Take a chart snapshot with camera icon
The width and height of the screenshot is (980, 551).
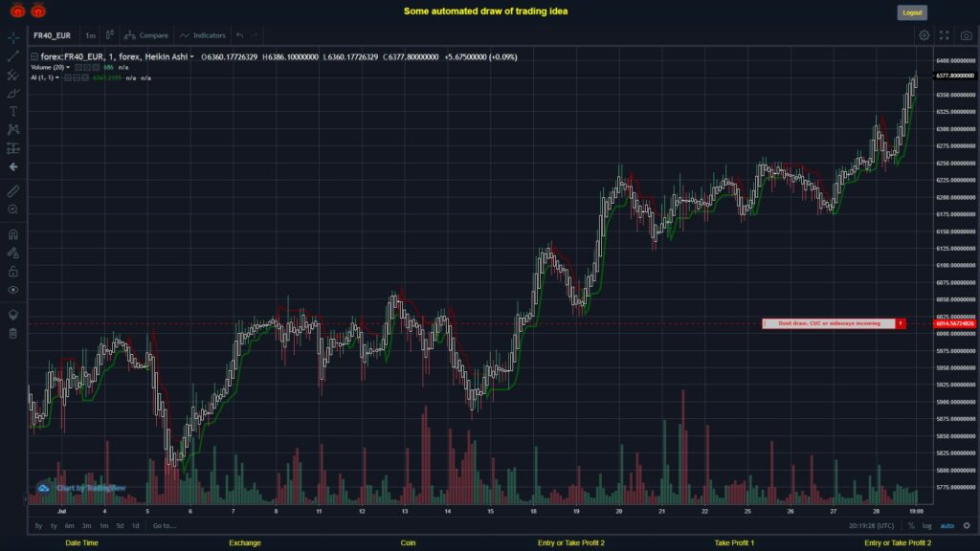[x=967, y=35]
